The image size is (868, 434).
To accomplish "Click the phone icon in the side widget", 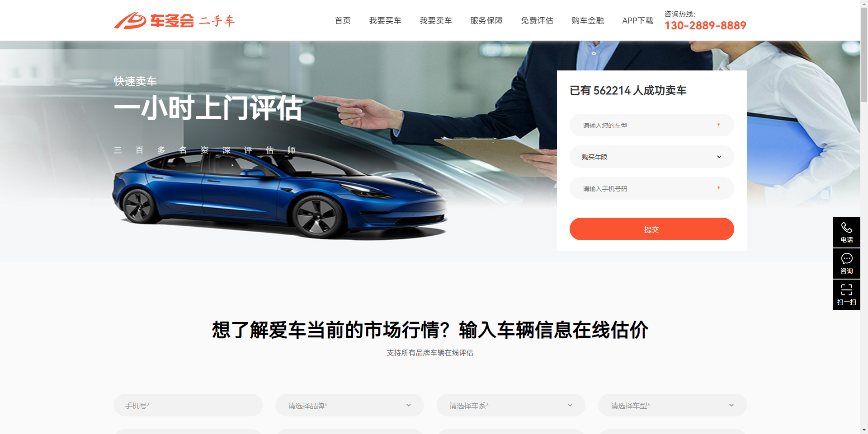I will 846,228.
